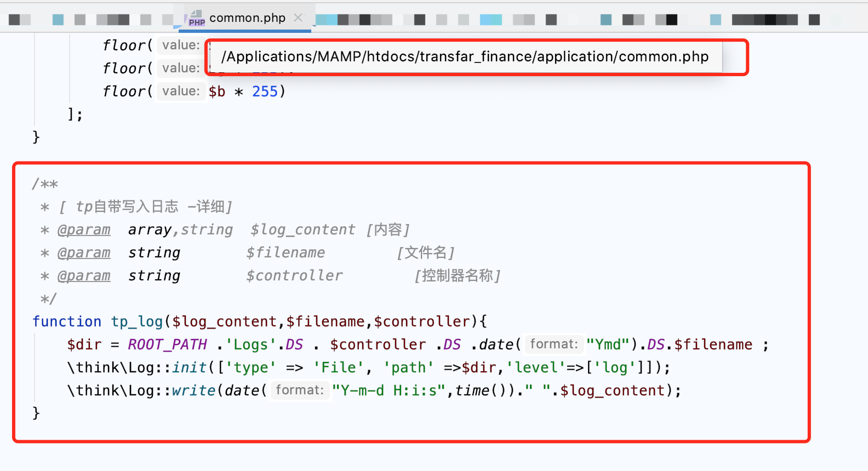Click the 'format:' hint before "Y-m-d H:i:s"
Image resolution: width=868 pixels, height=471 pixels.
(x=300, y=390)
